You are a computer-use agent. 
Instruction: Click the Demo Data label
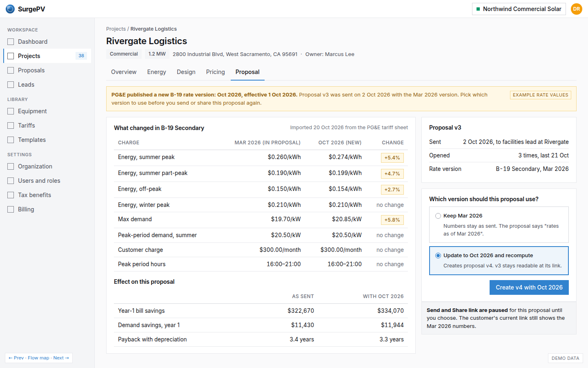[x=566, y=358]
